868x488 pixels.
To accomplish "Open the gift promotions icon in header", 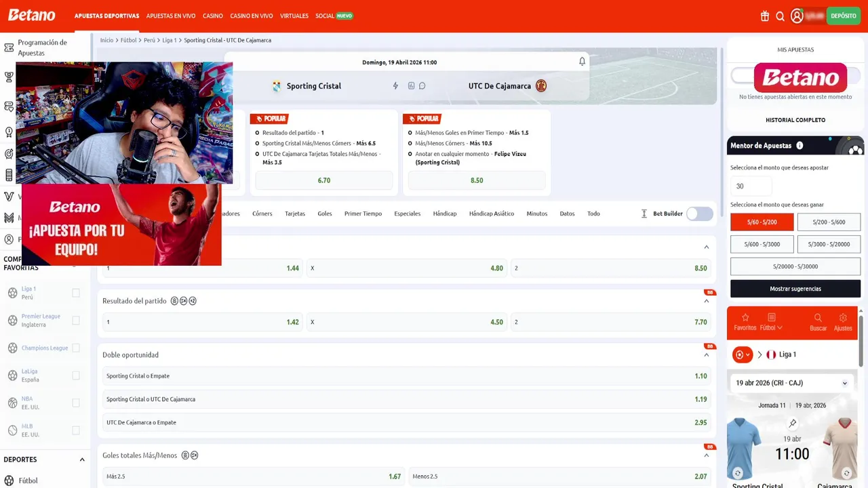I will coord(765,16).
